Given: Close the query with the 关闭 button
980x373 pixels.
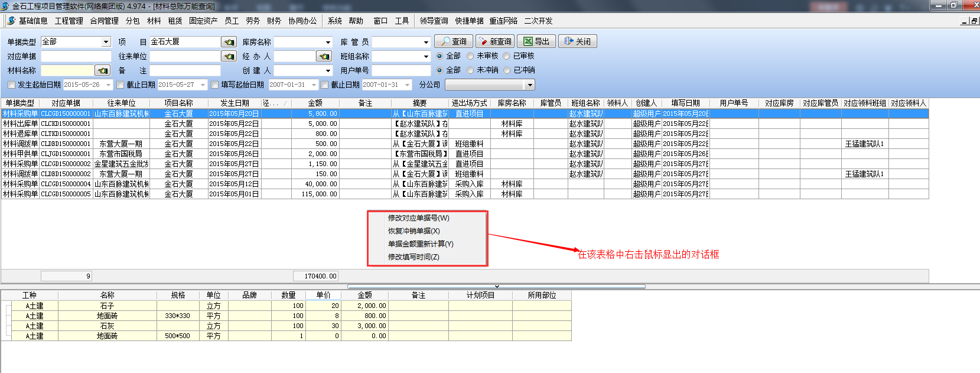Looking at the screenshot, I should [x=577, y=41].
